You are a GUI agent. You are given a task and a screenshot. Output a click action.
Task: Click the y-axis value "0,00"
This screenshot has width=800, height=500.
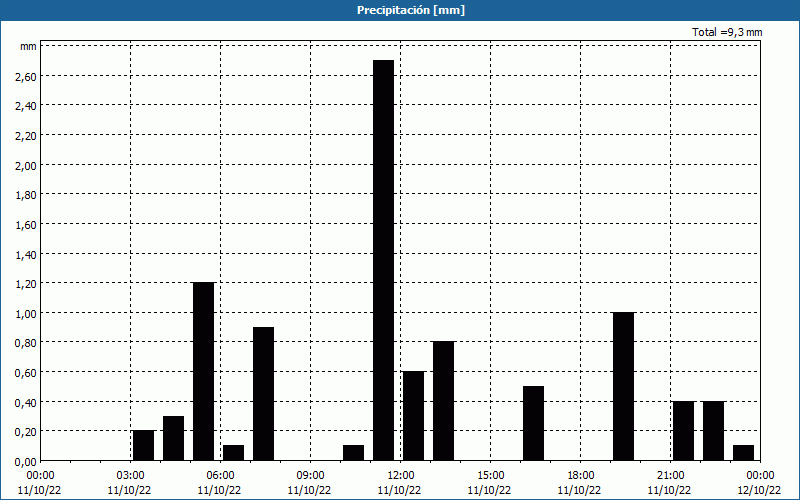click(26, 462)
